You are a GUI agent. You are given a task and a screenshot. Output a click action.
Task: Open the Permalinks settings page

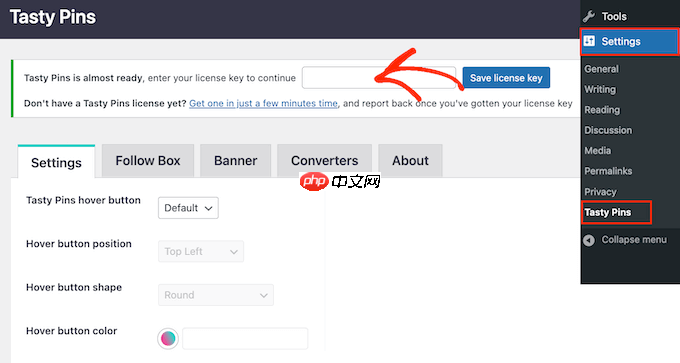[608, 171]
